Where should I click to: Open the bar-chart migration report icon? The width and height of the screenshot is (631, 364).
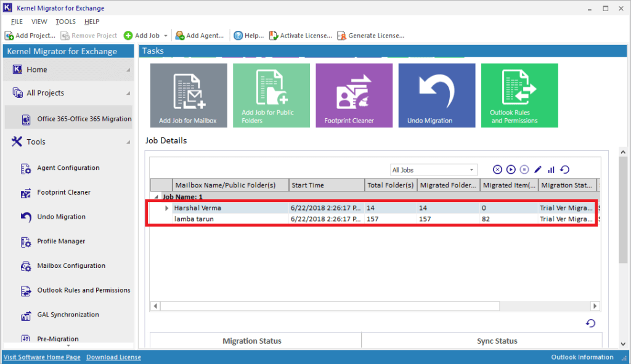(x=550, y=169)
